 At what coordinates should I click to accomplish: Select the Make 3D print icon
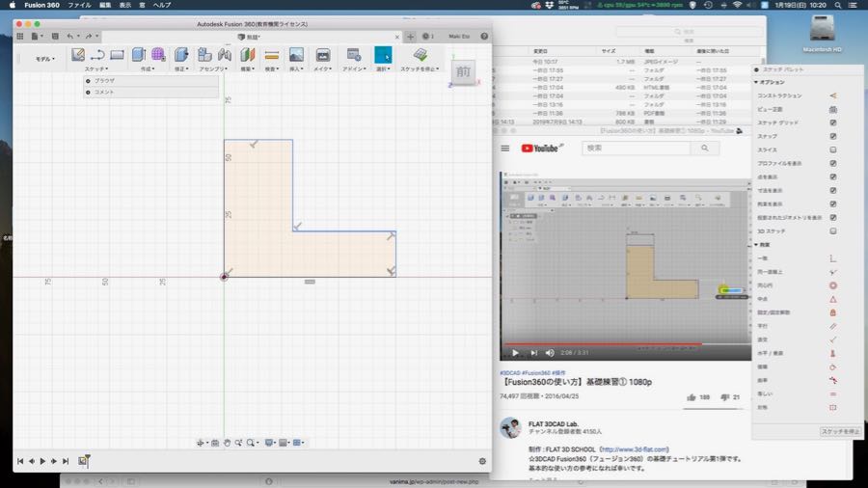[x=323, y=55]
